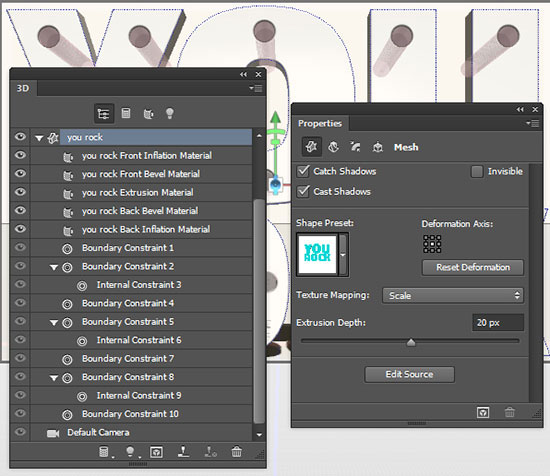The width and height of the screenshot is (550, 476).
Task: Click the Reset Deformation button
Action: 473,267
